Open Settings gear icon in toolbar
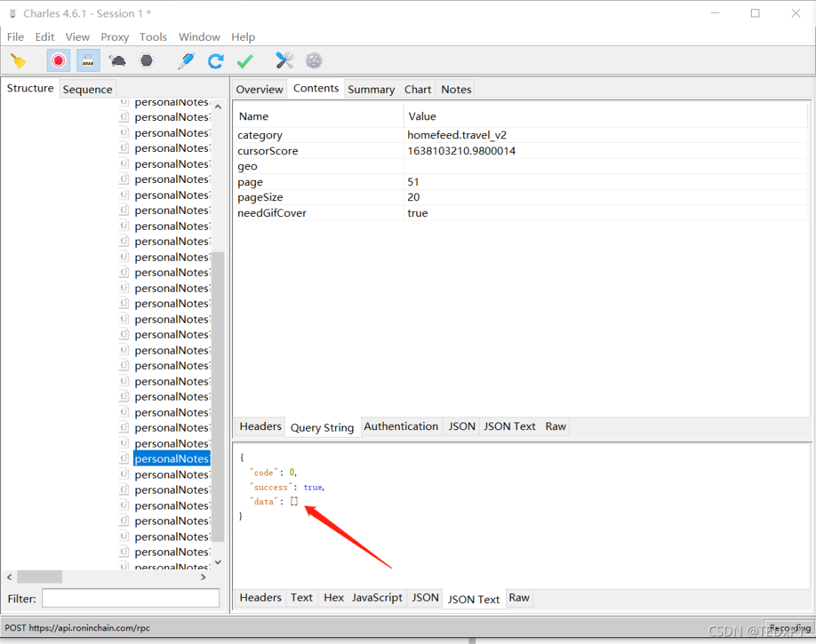The height and width of the screenshot is (644, 816). click(x=314, y=61)
